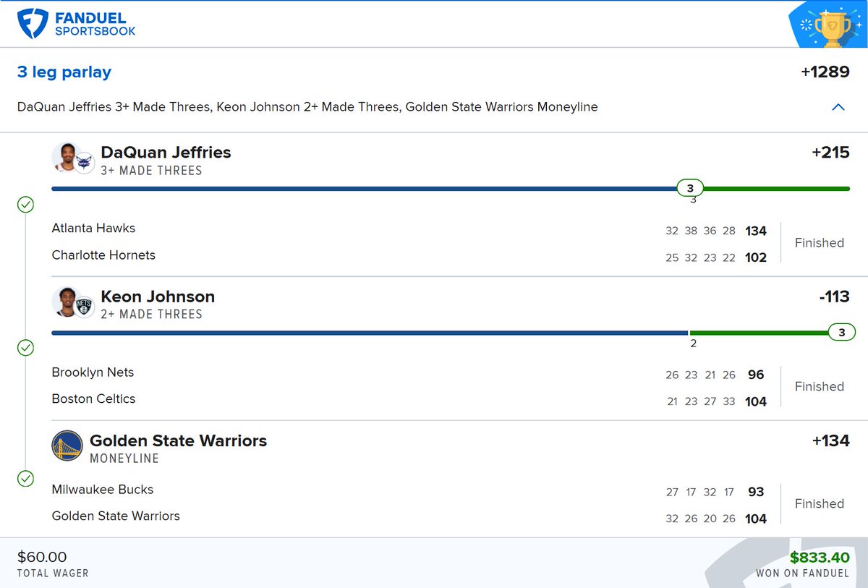868x588 pixels.
Task: Click the Brooklyn Nets team logo
Action: (x=85, y=308)
